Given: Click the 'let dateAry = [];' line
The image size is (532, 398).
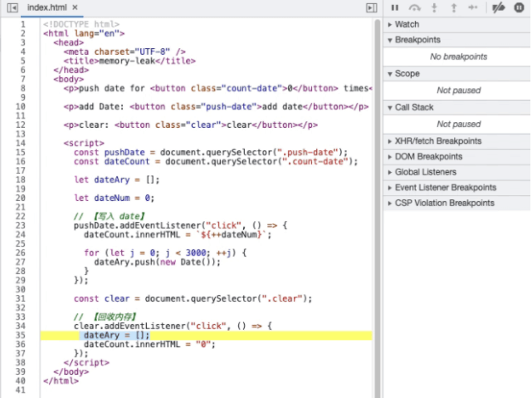Looking at the screenshot, I should point(117,179).
